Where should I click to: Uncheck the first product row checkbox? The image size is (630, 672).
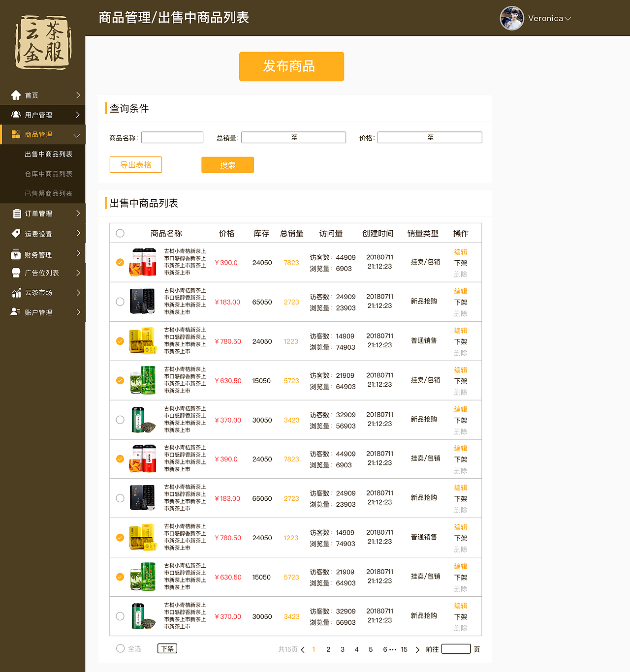tap(120, 262)
